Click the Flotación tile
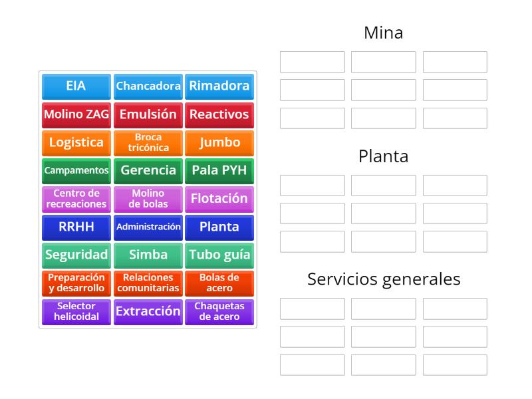532x399 pixels. point(219,198)
